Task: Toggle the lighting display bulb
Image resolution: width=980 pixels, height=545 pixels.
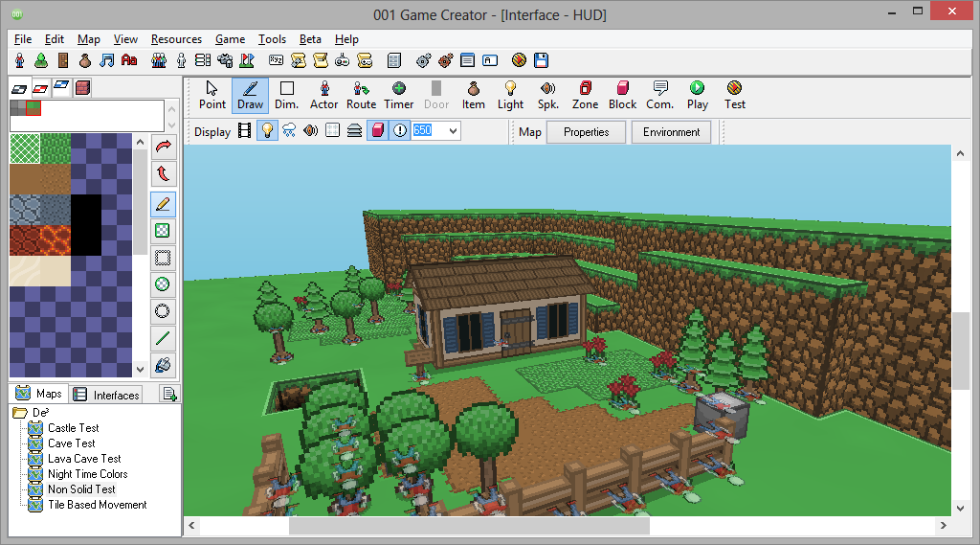Action: click(x=267, y=131)
